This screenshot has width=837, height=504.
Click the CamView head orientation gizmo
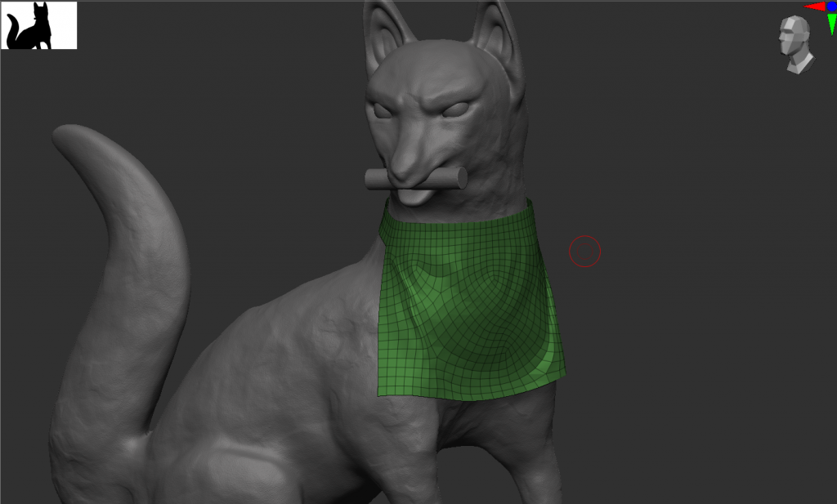tap(795, 44)
